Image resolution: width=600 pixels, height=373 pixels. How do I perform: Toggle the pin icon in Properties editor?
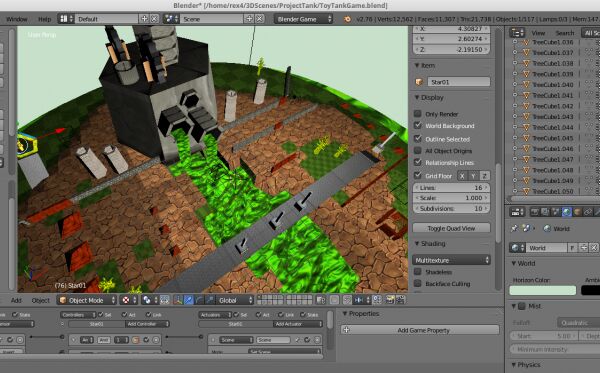coord(514,228)
